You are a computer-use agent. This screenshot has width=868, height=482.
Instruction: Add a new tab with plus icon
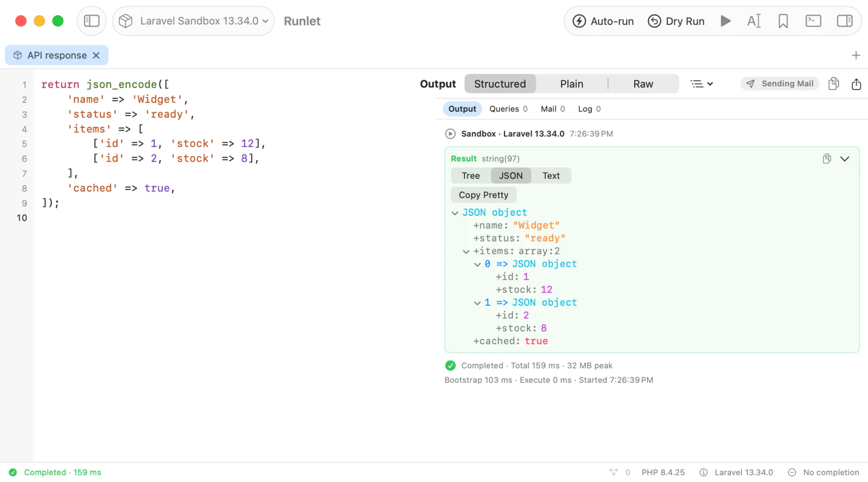click(x=856, y=55)
